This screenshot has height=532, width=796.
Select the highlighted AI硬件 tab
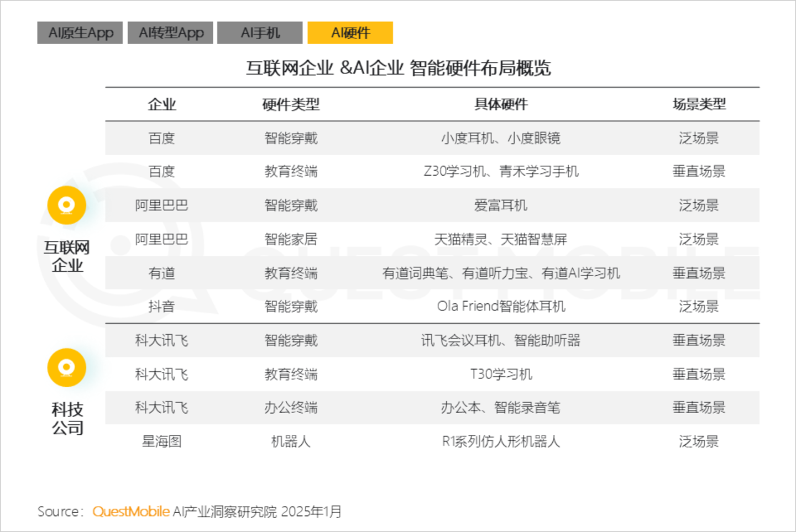coord(350,33)
